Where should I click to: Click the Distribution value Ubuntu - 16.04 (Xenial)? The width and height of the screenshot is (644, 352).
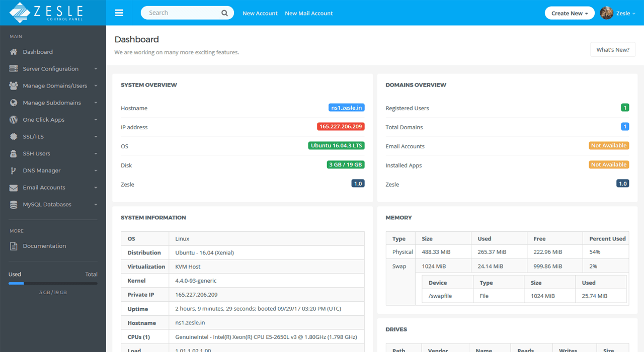[204, 252]
